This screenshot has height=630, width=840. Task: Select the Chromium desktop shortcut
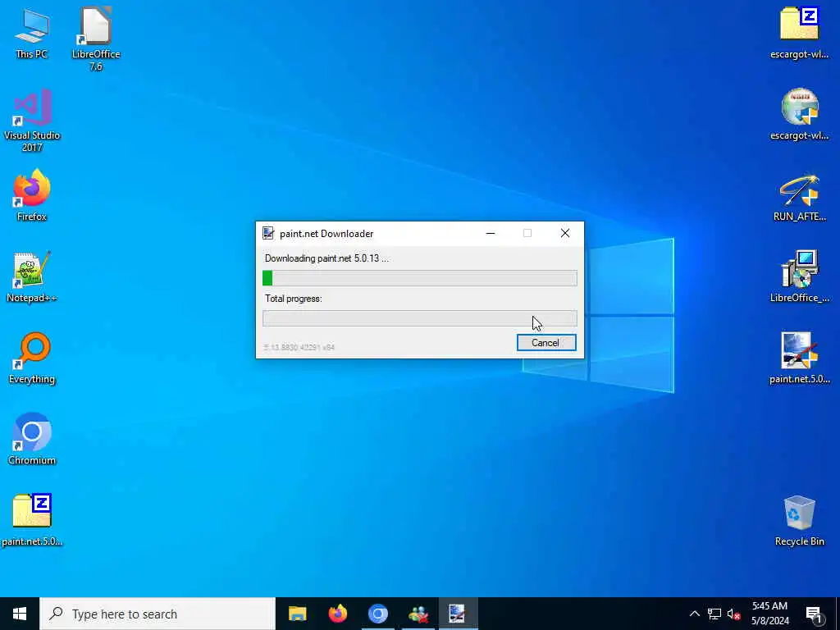(32, 440)
